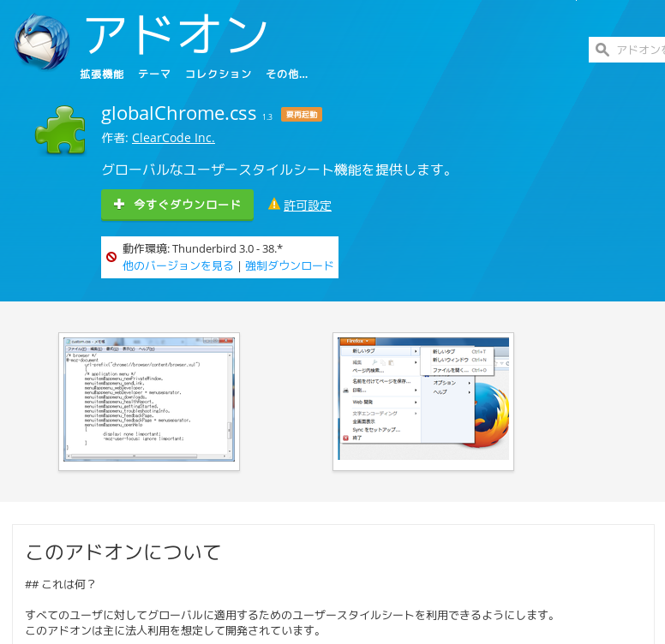Click the add-on summary グローバルなユーザースタイルシート text

[x=277, y=170]
